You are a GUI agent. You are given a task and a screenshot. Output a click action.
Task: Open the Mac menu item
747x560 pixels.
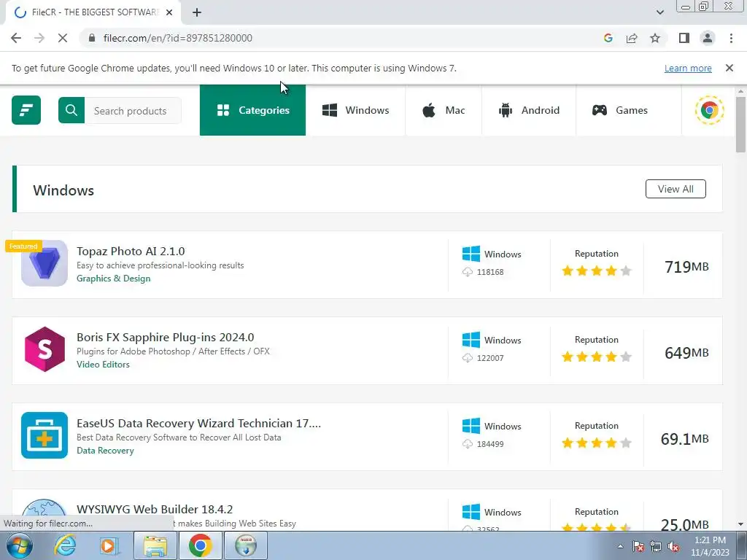pos(444,110)
